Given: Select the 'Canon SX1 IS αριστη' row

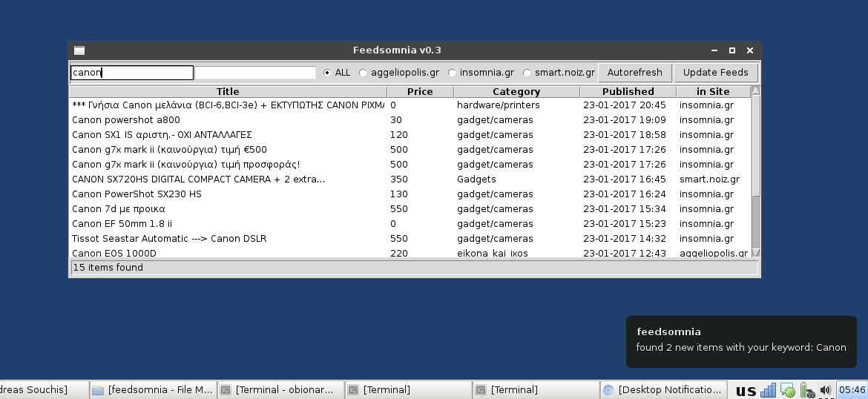Looking at the screenshot, I should point(410,135).
